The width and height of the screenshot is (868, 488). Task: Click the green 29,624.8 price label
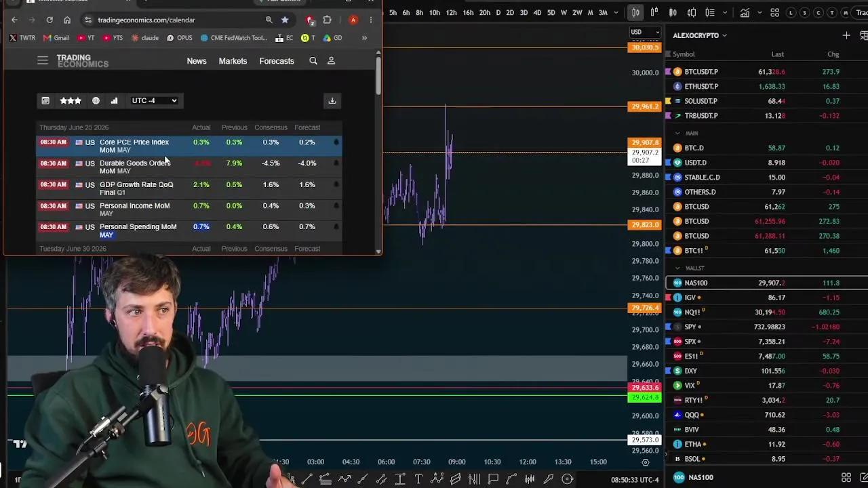[644, 397]
